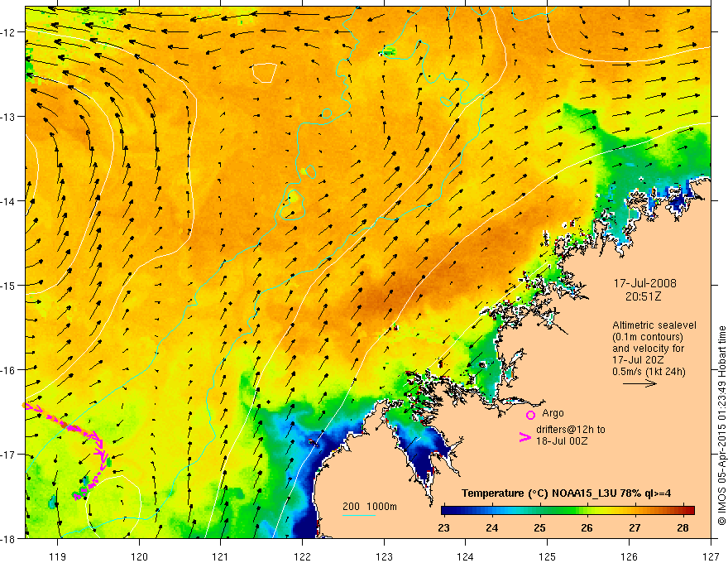Click the '17-Jul-2008' date text
Viewport: 728px width, 563px height.
(x=645, y=283)
